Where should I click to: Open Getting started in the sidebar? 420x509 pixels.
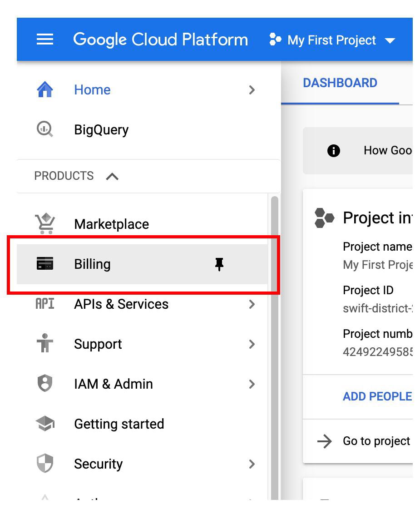[x=119, y=424]
